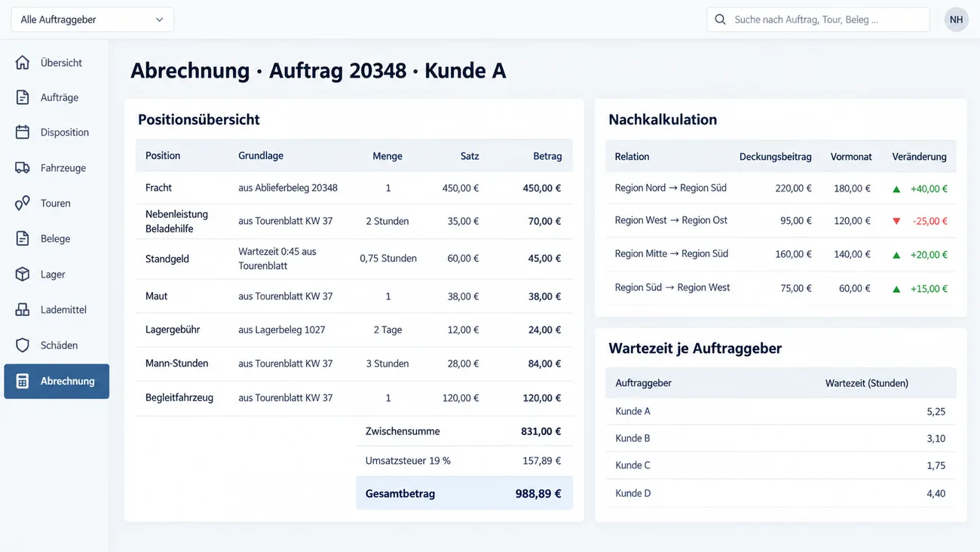Navigate to Lager

pyautogui.click(x=57, y=274)
